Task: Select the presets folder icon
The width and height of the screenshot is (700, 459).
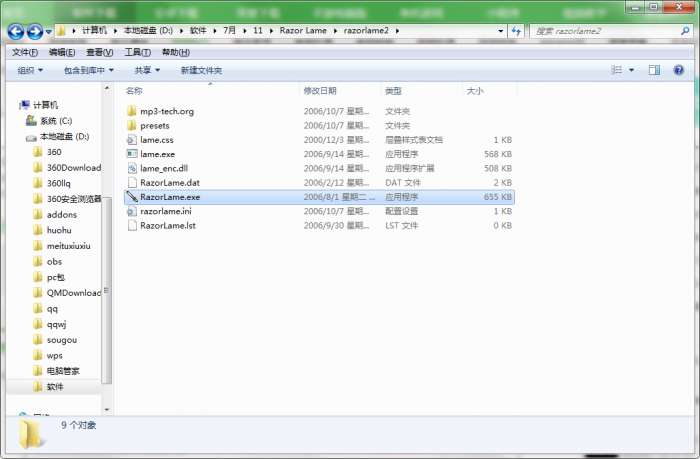Action: point(132,125)
